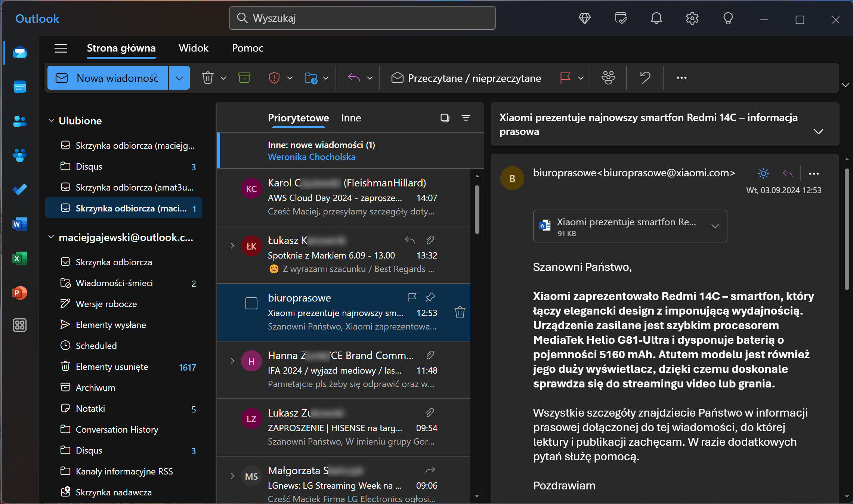This screenshot has width=853, height=504.
Task: Open the People contacts icon
Action: pos(20,121)
